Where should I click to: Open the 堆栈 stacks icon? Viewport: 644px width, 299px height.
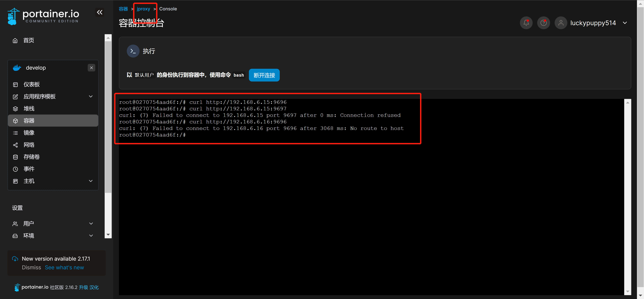pos(15,108)
